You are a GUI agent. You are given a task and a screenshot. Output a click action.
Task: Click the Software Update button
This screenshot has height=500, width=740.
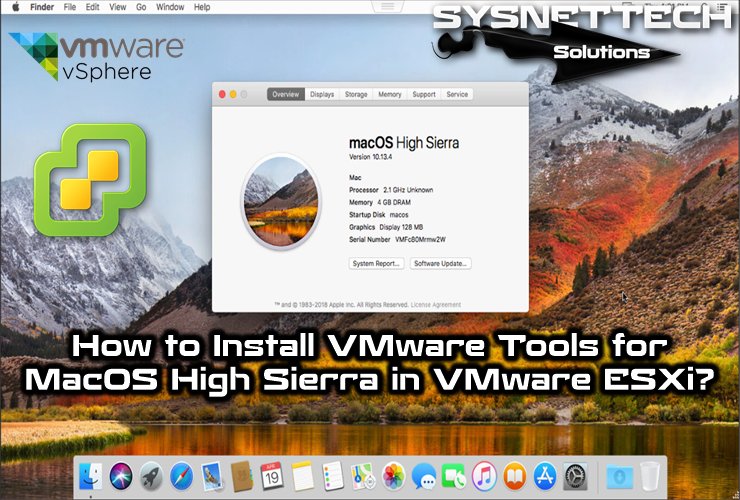tap(440, 263)
